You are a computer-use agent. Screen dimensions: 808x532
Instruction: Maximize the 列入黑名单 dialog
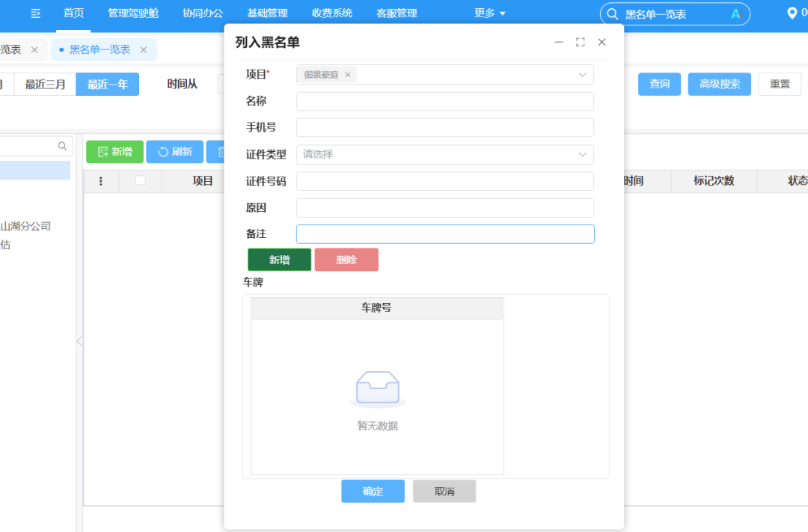click(x=581, y=42)
